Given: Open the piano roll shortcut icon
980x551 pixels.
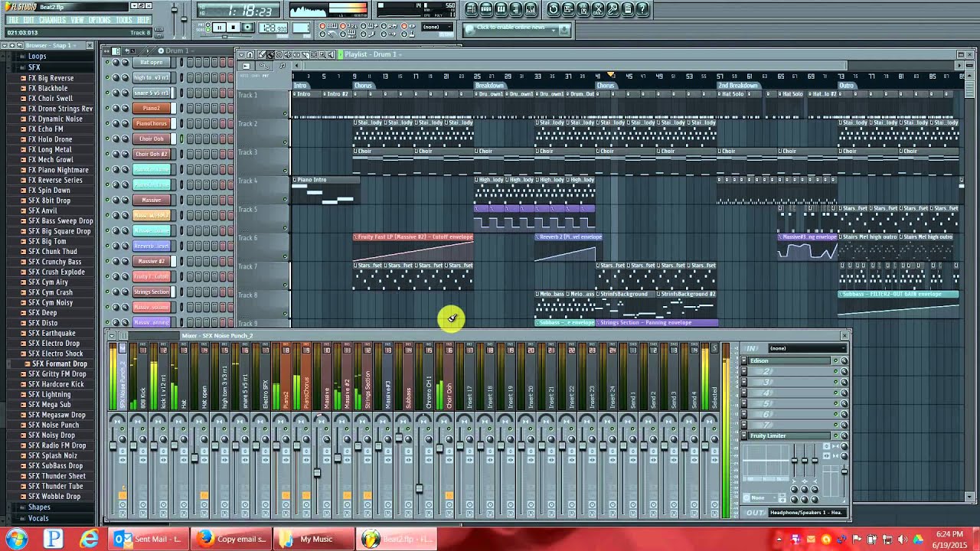Looking at the screenshot, I should point(501,9).
